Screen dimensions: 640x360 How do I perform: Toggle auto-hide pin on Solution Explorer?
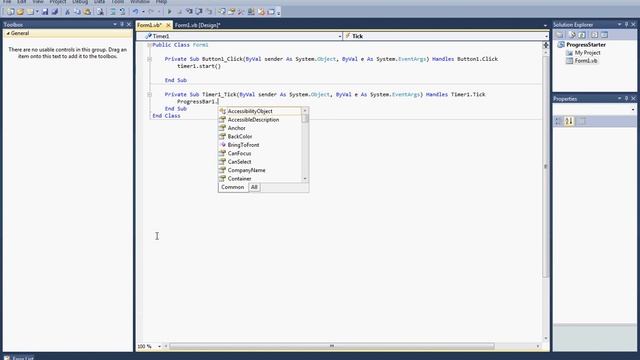(x=627, y=25)
